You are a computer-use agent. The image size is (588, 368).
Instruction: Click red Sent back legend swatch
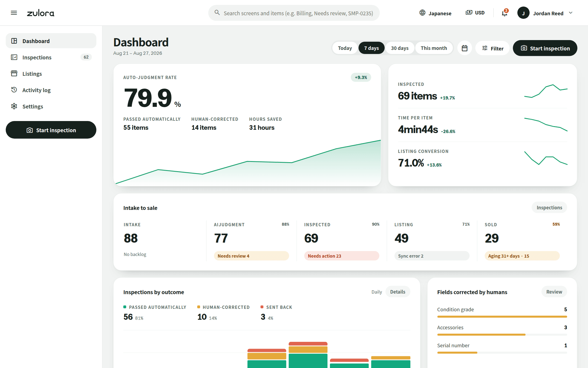point(262,307)
